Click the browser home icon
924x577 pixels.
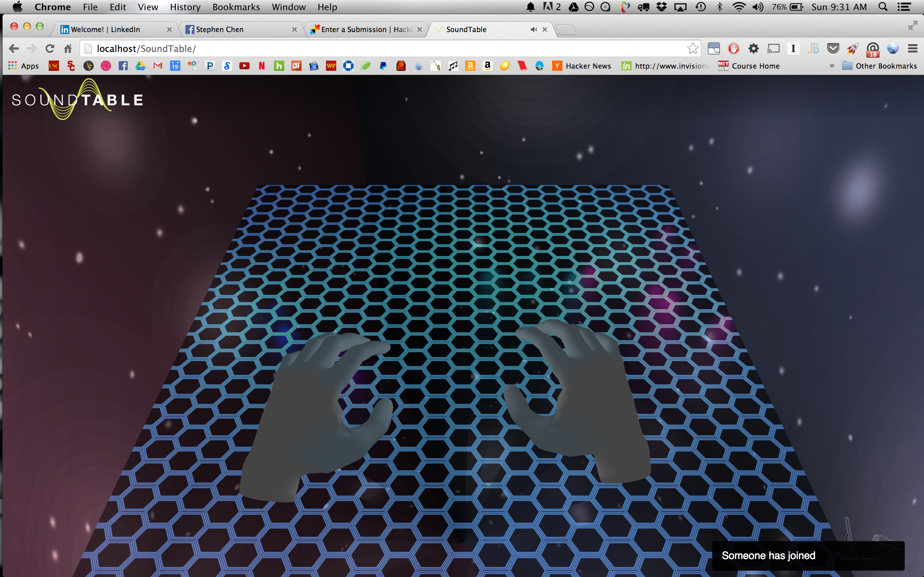click(x=68, y=48)
